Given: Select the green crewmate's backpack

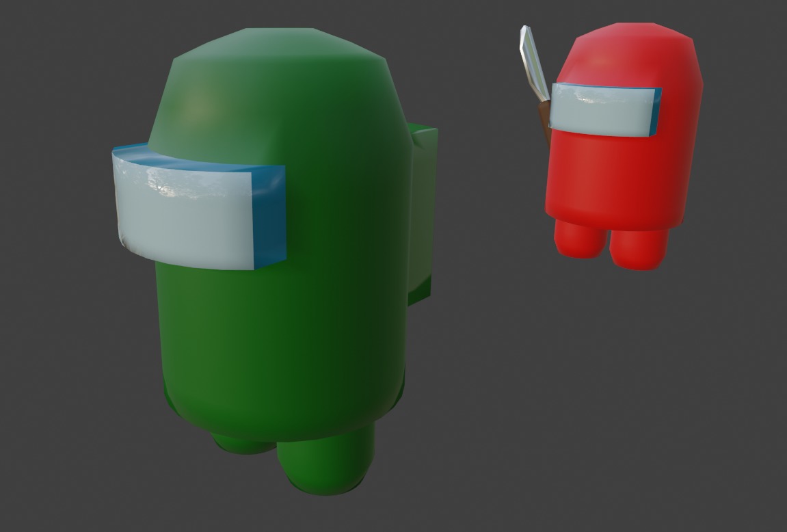Looking at the screenshot, I should pos(422,213).
